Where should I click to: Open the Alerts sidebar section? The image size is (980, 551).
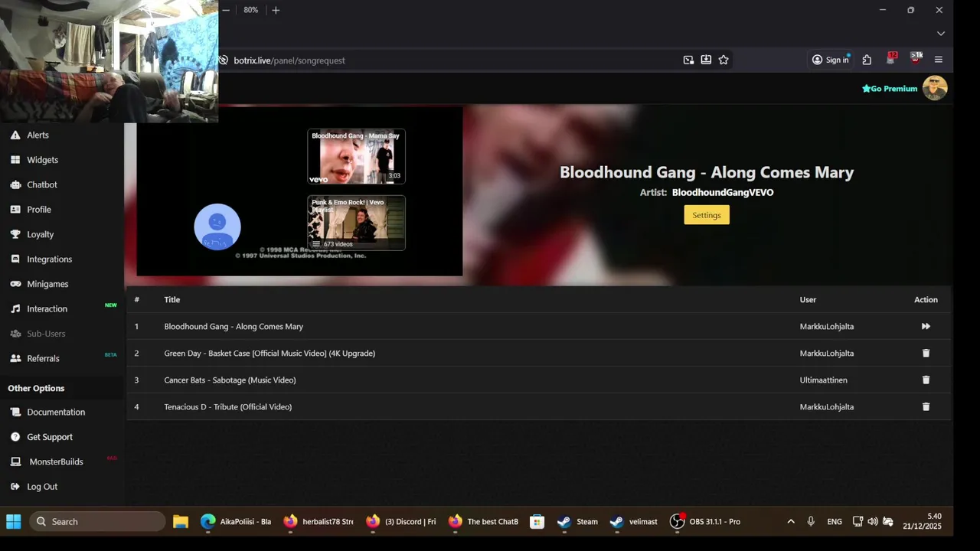pyautogui.click(x=38, y=135)
